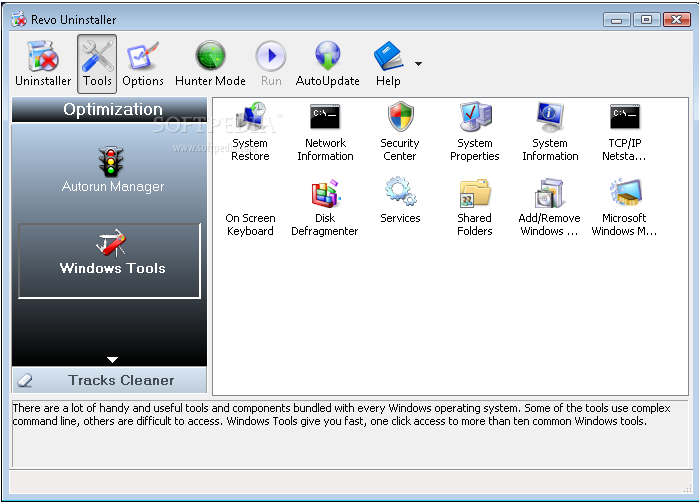Viewport: 699px width, 503px height.
Task: Launch Network Information tool
Action: click(325, 132)
